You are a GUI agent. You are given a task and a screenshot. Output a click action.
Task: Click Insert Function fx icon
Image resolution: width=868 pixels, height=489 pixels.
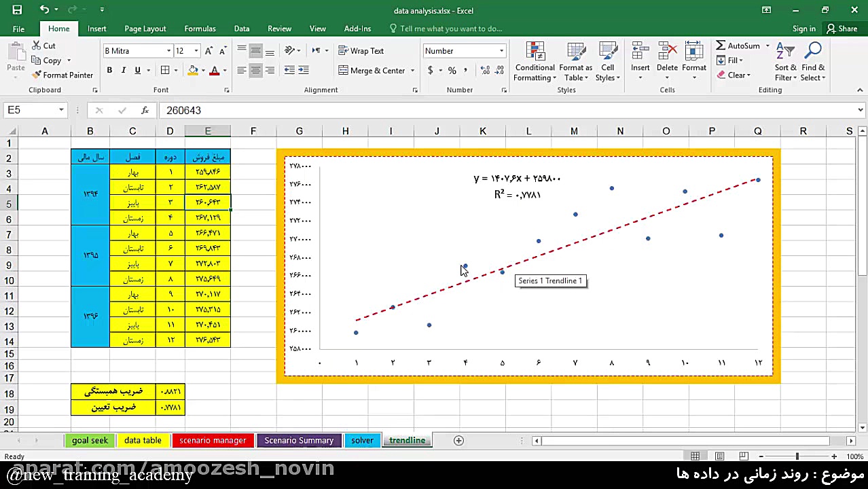click(x=145, y=110)
